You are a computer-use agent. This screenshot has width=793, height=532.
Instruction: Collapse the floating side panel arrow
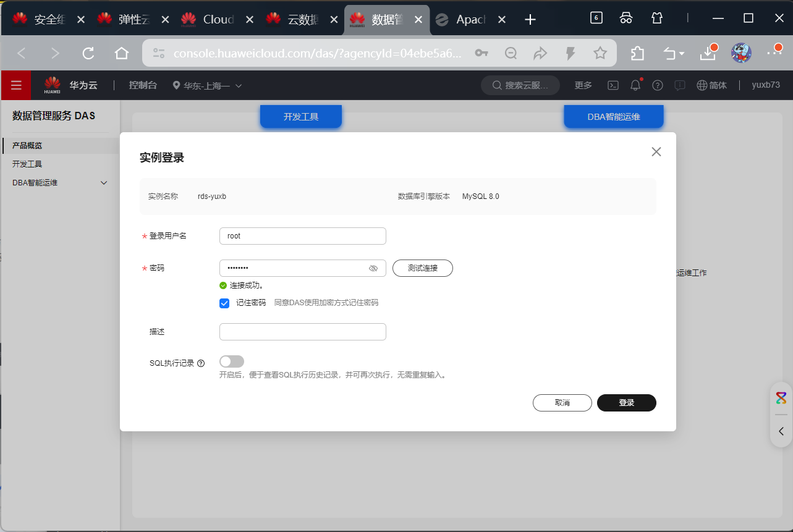tap(781, 431)
